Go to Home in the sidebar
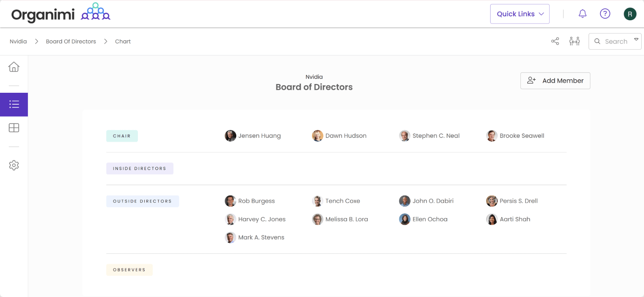 tap(14, 67)
